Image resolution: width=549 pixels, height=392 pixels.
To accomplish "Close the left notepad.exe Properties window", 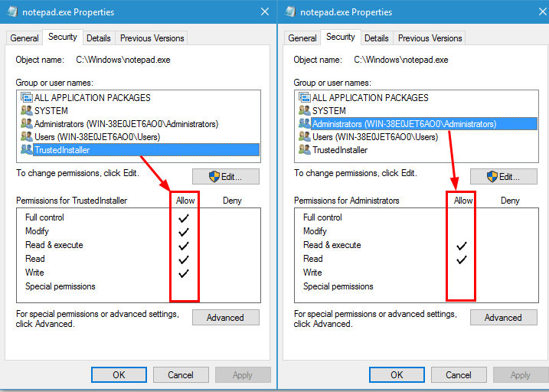I will pos(265,11).
